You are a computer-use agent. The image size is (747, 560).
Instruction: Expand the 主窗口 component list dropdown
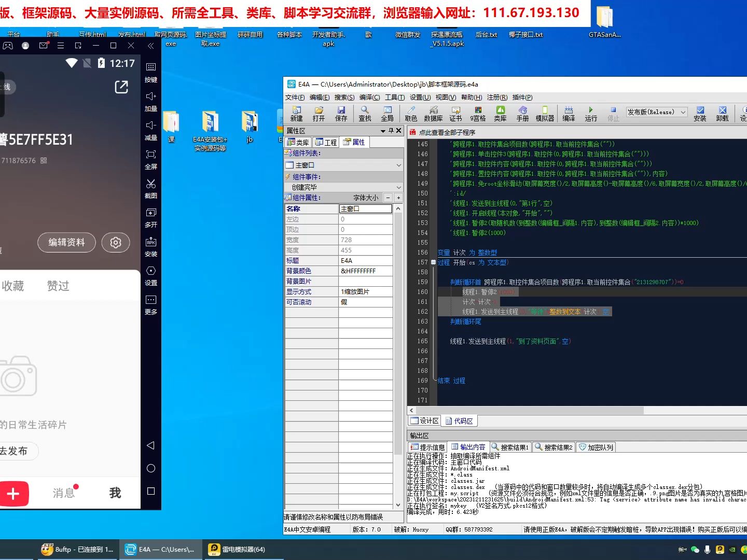pyautogui.click(x=398, y=165)
